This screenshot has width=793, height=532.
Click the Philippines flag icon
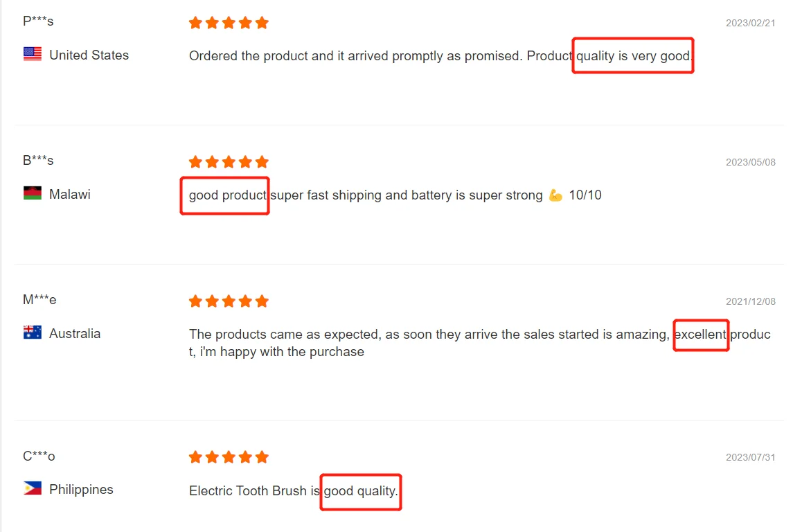[33, 489]
